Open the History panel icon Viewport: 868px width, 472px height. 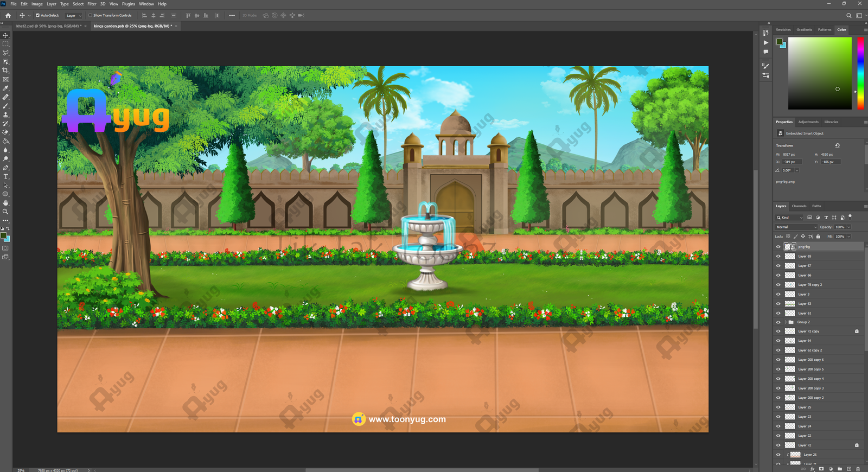tap(765, 33)
